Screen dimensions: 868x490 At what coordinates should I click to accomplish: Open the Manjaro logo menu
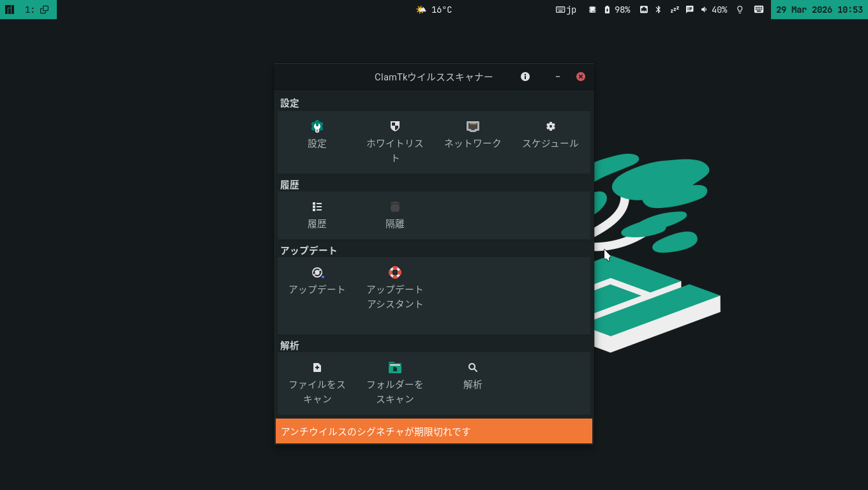pos(10,10)
